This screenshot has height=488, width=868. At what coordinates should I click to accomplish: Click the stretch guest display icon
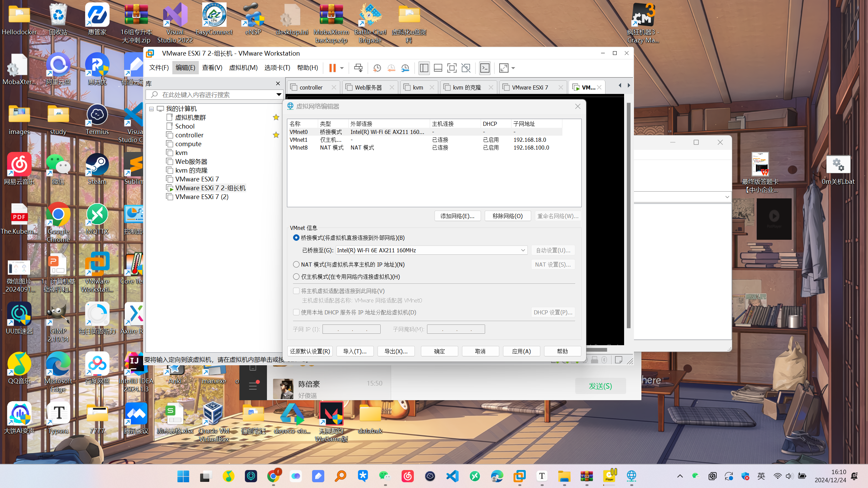tap(504, 68)
